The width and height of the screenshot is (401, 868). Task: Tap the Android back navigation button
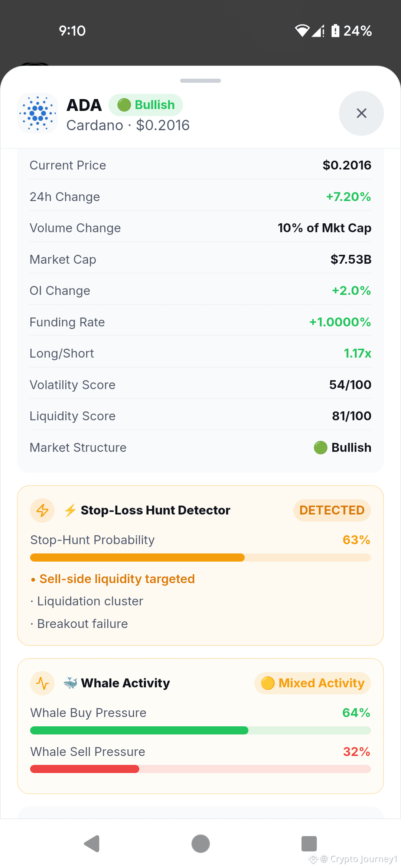point(92,844)
